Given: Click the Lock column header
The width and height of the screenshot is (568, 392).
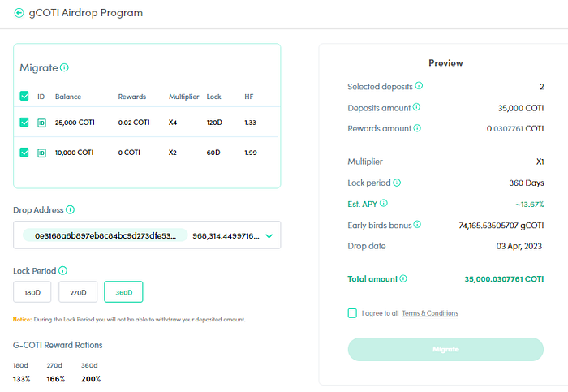Looking at the screenshot, I should pos(213,97).
